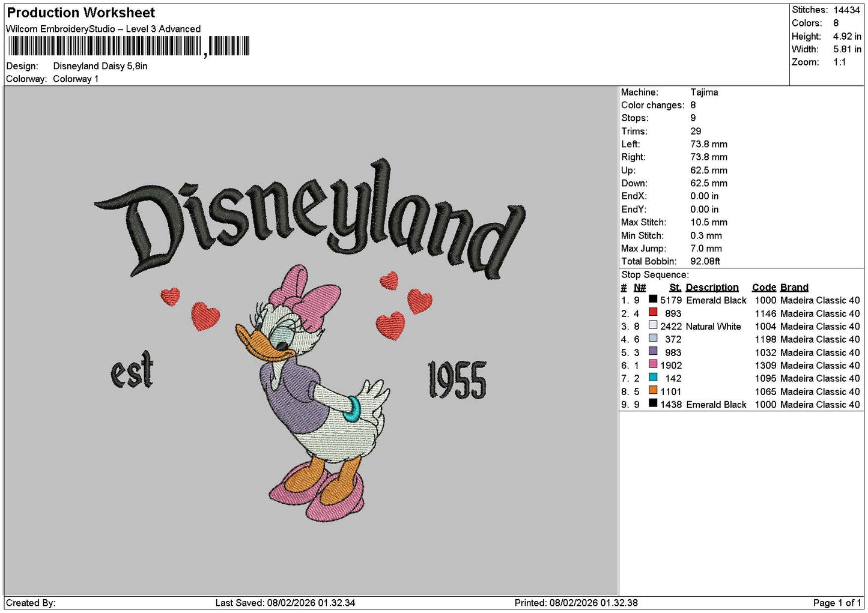
Task: Click the Zoom value 1:1
Action: point(840,62)
